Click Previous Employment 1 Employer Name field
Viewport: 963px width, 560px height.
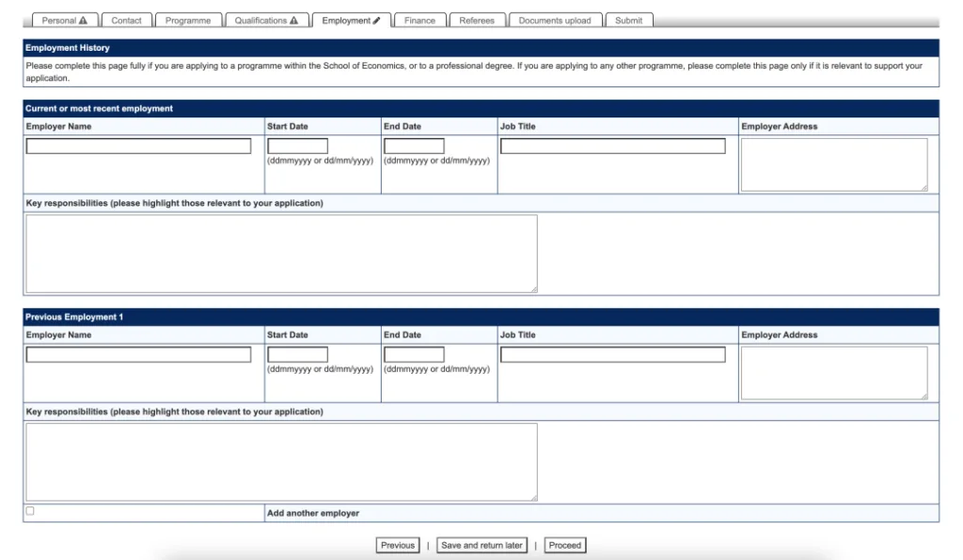coord(138,355)
